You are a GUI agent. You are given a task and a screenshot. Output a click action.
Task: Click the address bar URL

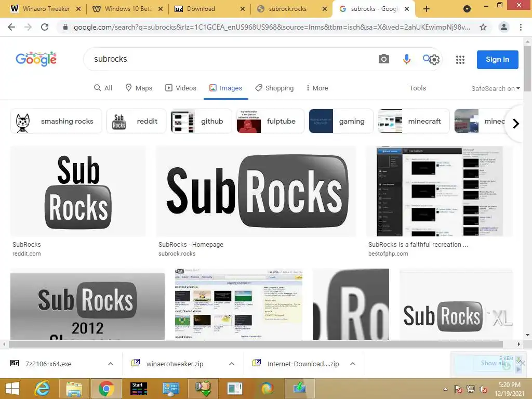[x=271, y=27]
